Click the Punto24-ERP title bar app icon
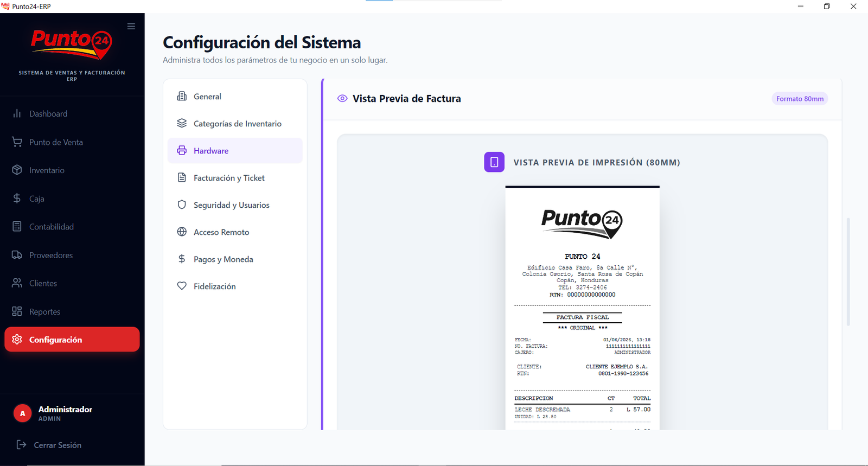 [5, 7]
